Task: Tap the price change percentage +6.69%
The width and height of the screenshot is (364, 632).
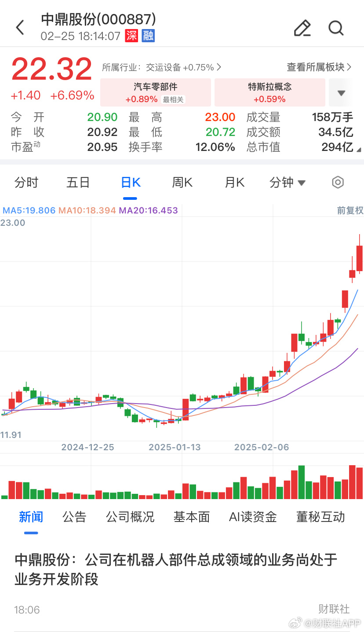Action: (x=72, y=96)
